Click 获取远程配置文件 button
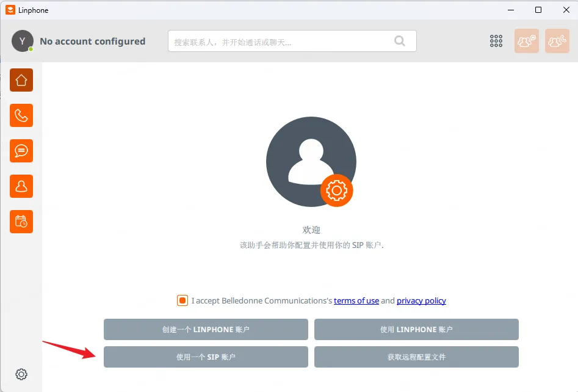Image resolution: width=578 pixels, height=392 pixels. (416, 357)
